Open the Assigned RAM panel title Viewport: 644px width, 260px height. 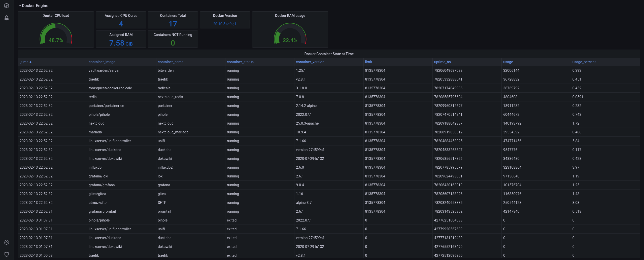click(121, 35)
